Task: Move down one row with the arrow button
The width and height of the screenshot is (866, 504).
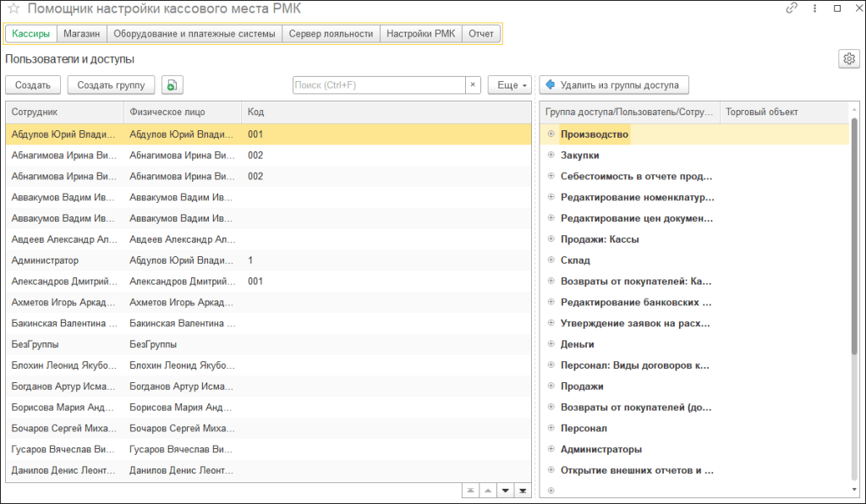Action: (506, 490)
